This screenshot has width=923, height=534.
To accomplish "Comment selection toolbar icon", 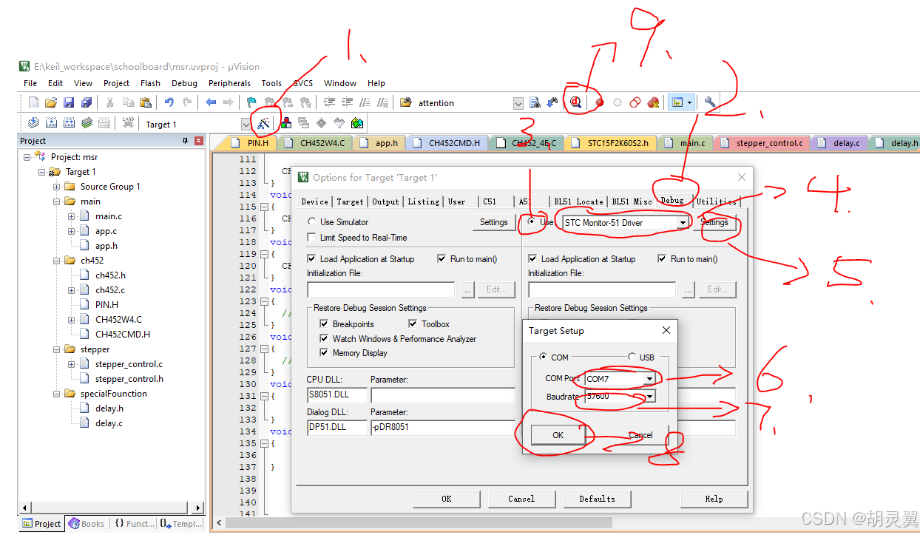I will 365,102.
